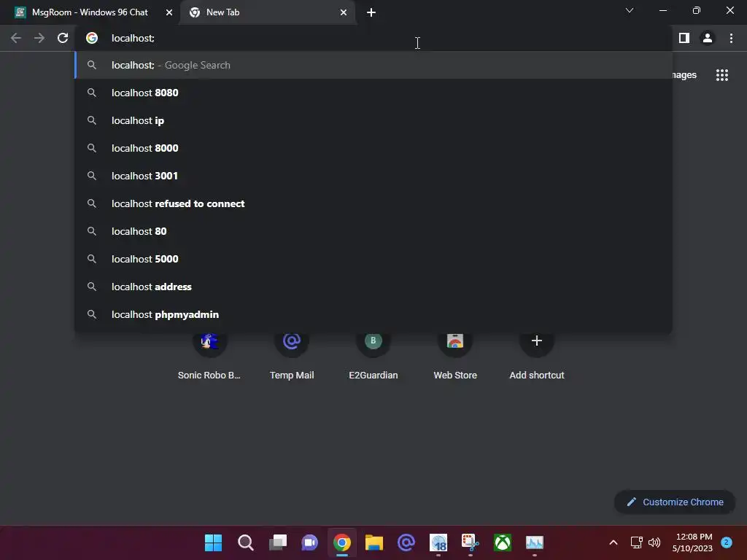Open a new tab with plus button
The image size is (747, 560).
[x=371, y=13]
